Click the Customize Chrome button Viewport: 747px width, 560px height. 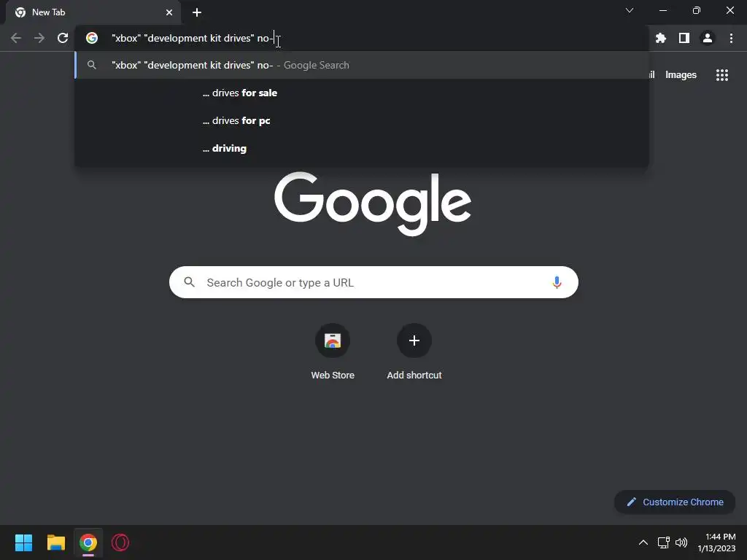tap(675, 502)
